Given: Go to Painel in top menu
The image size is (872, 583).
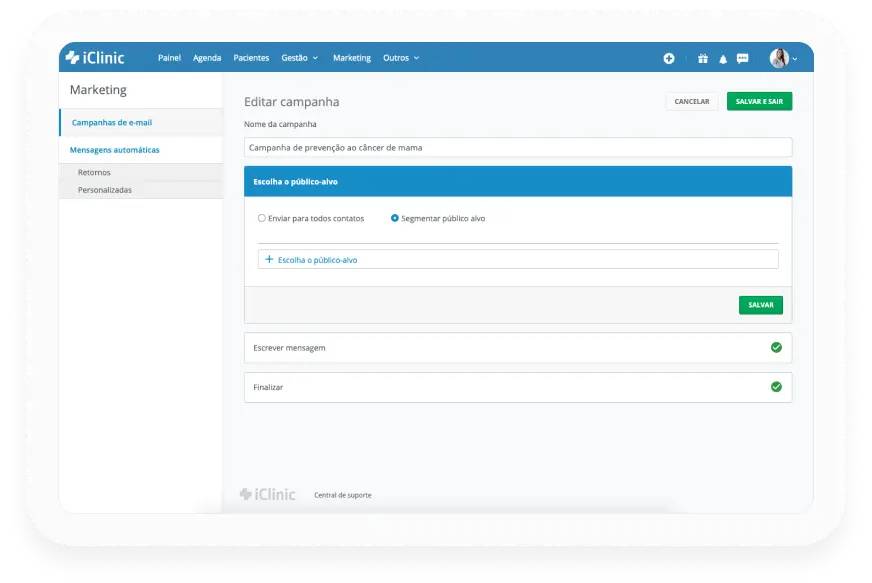Looking at the screenshot, I should pyautogui.click(x=169, y=58).
